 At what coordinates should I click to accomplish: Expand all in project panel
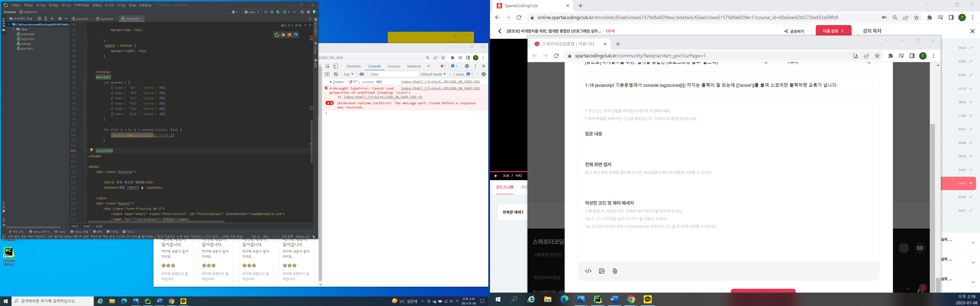tap(46, 19)
